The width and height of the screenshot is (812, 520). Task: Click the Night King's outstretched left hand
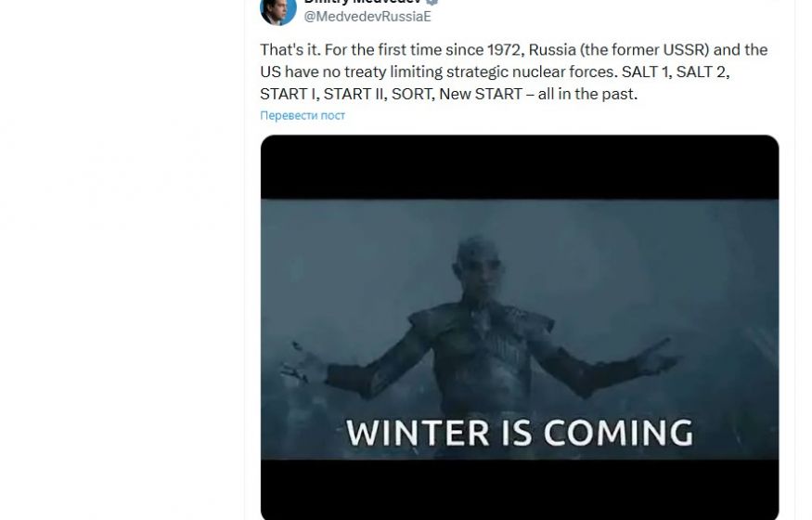[x=659, y=357]
